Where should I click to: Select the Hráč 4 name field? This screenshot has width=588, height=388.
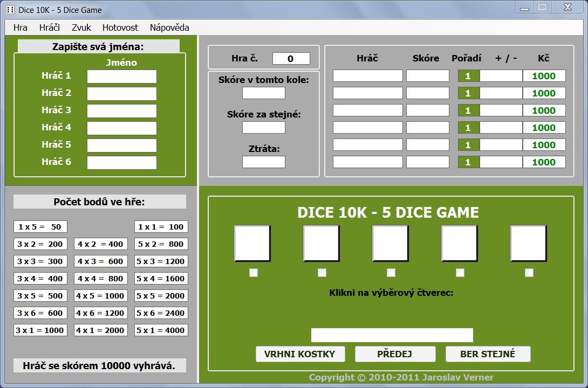pos(122,128)
